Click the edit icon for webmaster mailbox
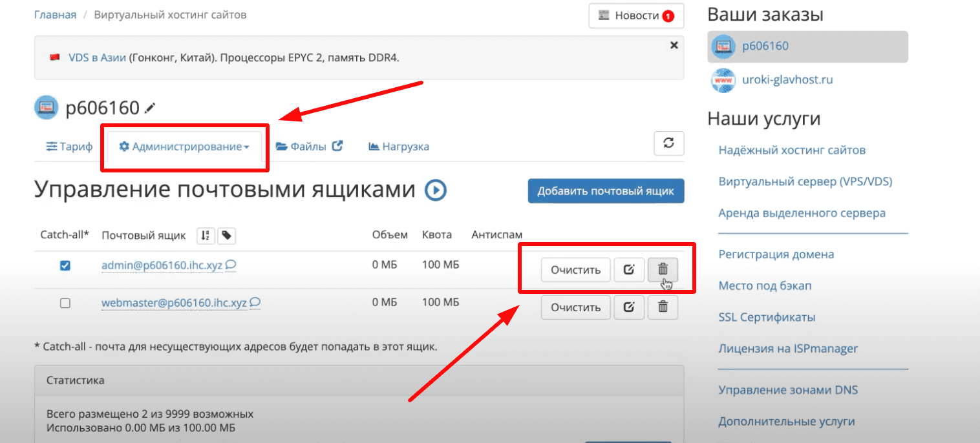 coord(629,307)
